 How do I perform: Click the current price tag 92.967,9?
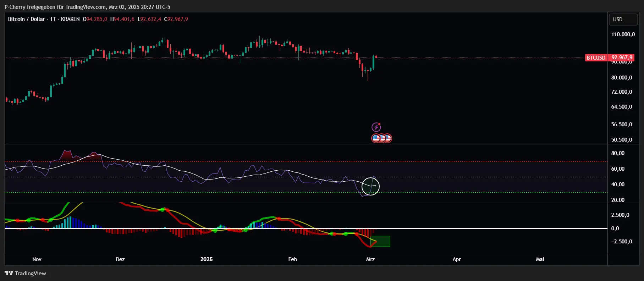[621, 57]
